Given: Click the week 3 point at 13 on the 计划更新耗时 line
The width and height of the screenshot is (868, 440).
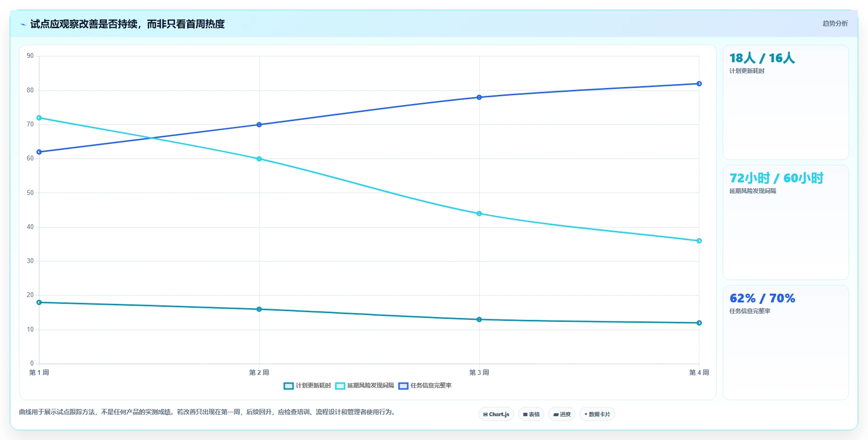Looking at the screenshot, I should (x=479, y=319).
